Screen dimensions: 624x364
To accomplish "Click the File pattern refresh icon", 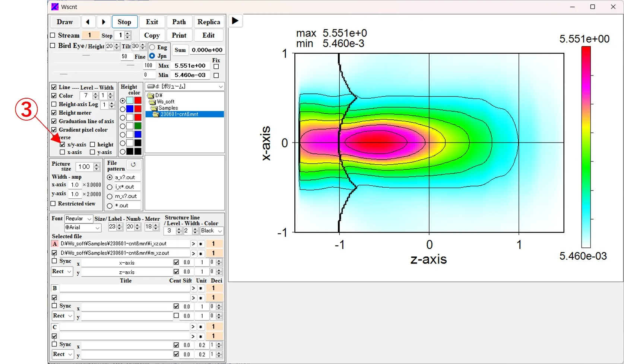I will pos(133,165).
